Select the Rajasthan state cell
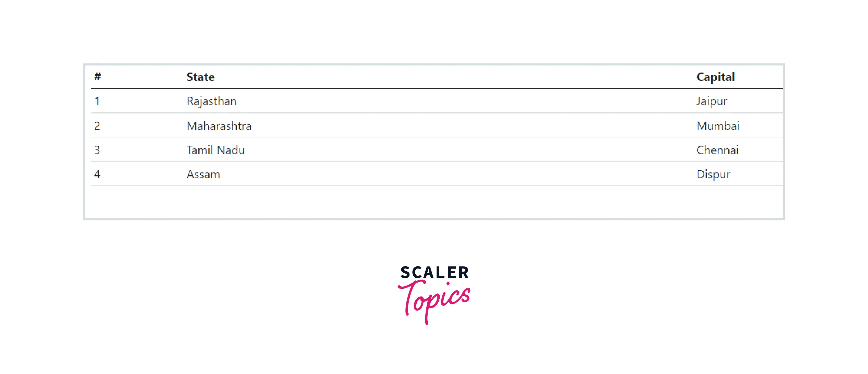868x374 pixels. point(212,101)
